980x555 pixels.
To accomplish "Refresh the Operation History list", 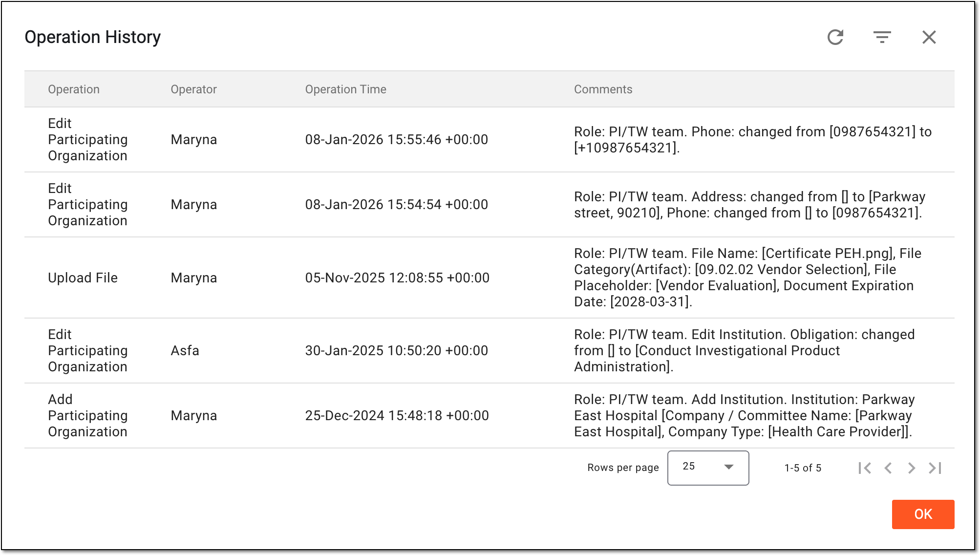I will pos(835,37).
